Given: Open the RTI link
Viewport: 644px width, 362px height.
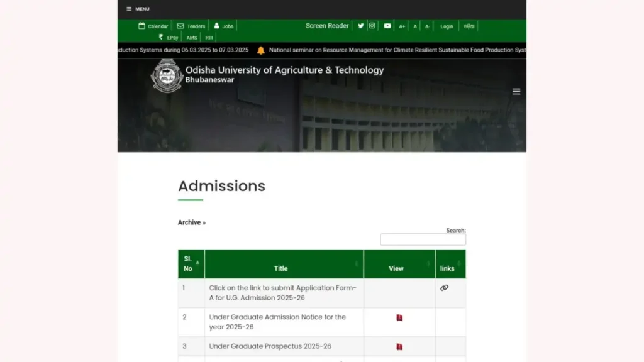Looking at the screenshot, I should 209,37.
